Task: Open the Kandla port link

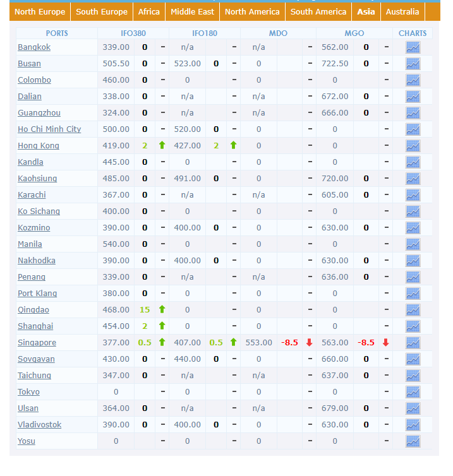Action: pyautogui.click(x=30, y=162)
